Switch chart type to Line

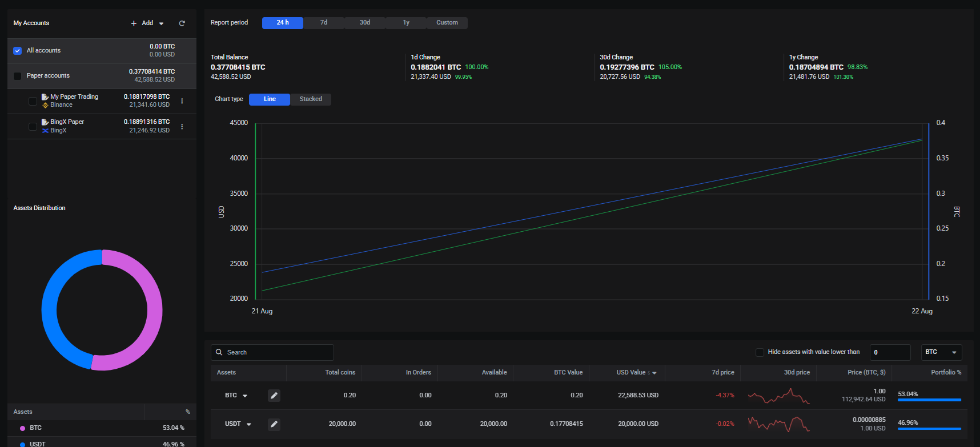click(x=270, y=99)
